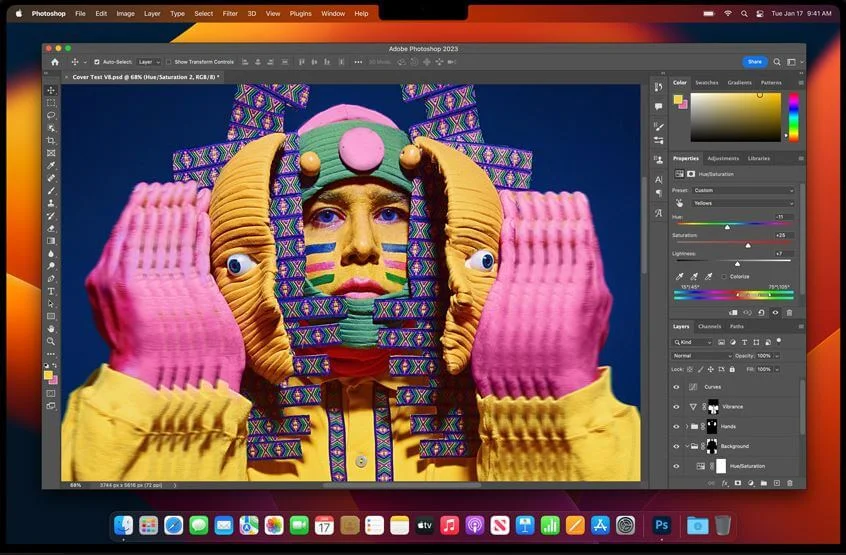Switch to the Adjustments tab
The height and width of the screenshot is (555, 846).
coord(723,159)
